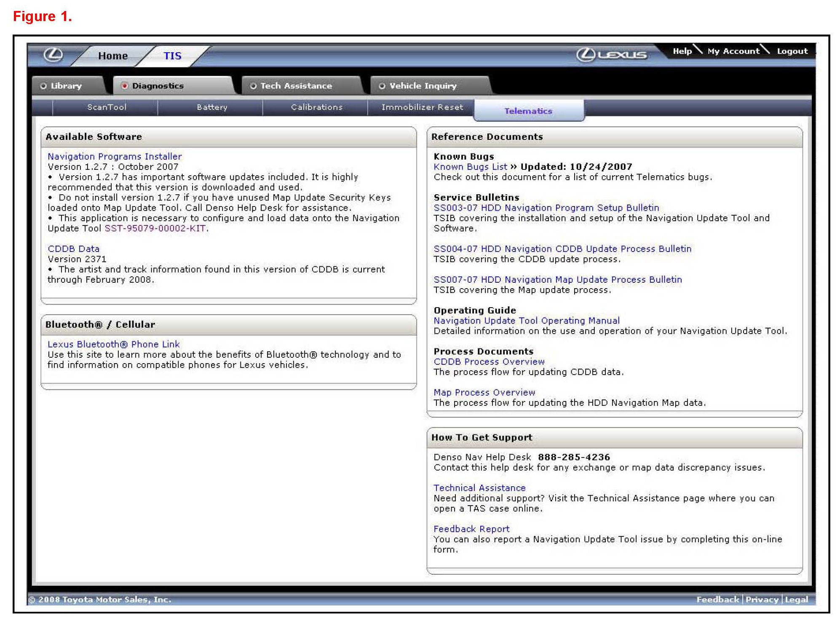Click Help in the top bar
The width and height of the screenshot is (840, 624).
682,51
